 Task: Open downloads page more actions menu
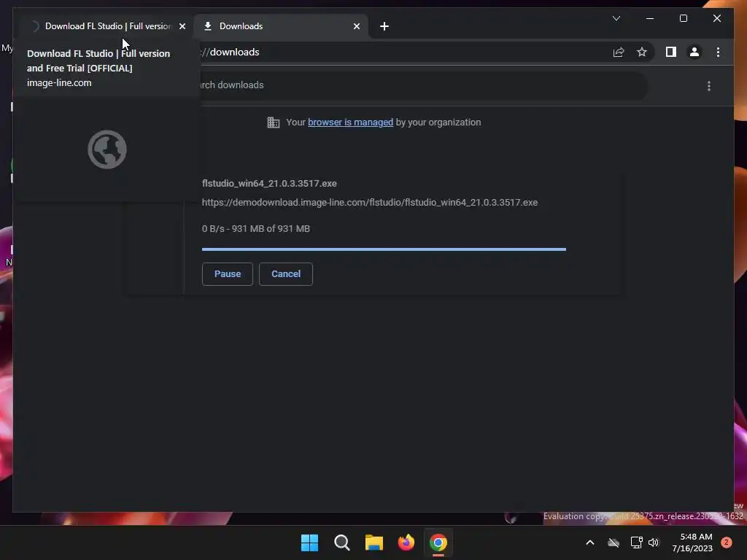click(x=709, y=86)
